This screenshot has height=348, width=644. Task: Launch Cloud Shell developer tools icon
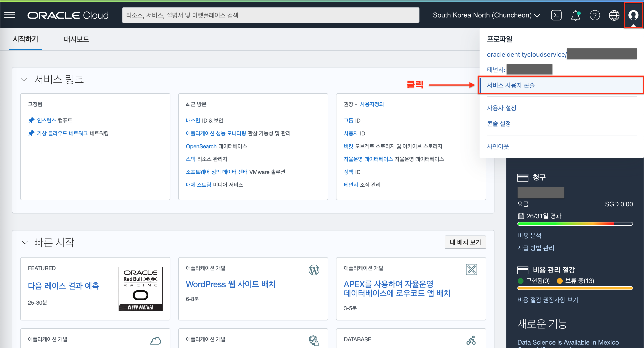click(x=556, y=15)
